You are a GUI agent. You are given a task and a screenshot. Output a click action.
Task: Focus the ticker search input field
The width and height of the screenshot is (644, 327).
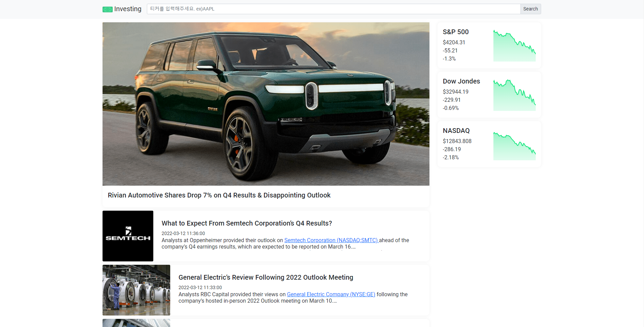point(334,9)
